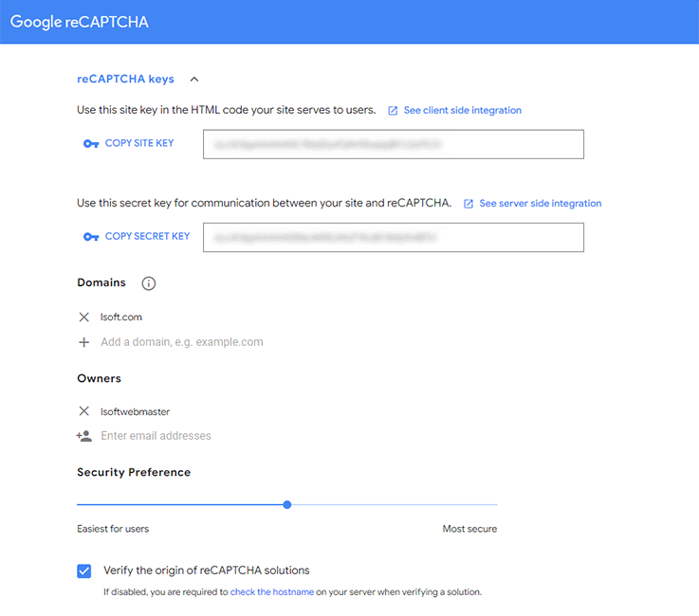The height and width of the screenshot is (616, 699).
Task: Click the Domains info icon
Action: 148,283
